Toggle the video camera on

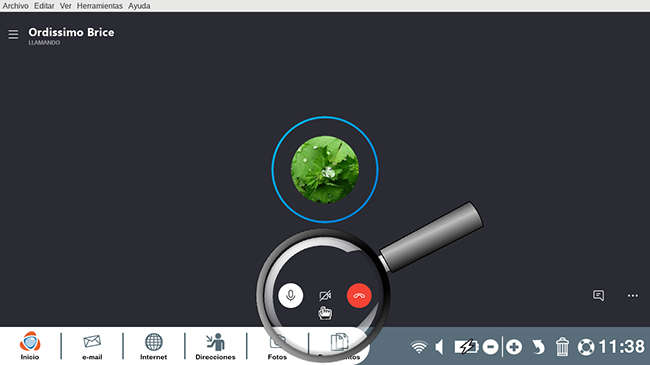tap(325, 295)
